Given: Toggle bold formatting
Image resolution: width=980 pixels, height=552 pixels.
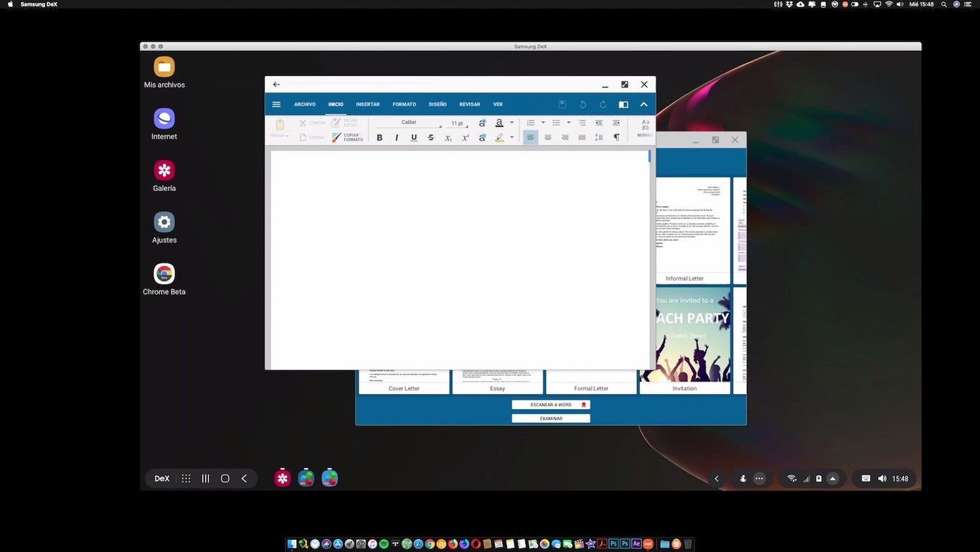Looking at the screenshot, I should point(380,137).
